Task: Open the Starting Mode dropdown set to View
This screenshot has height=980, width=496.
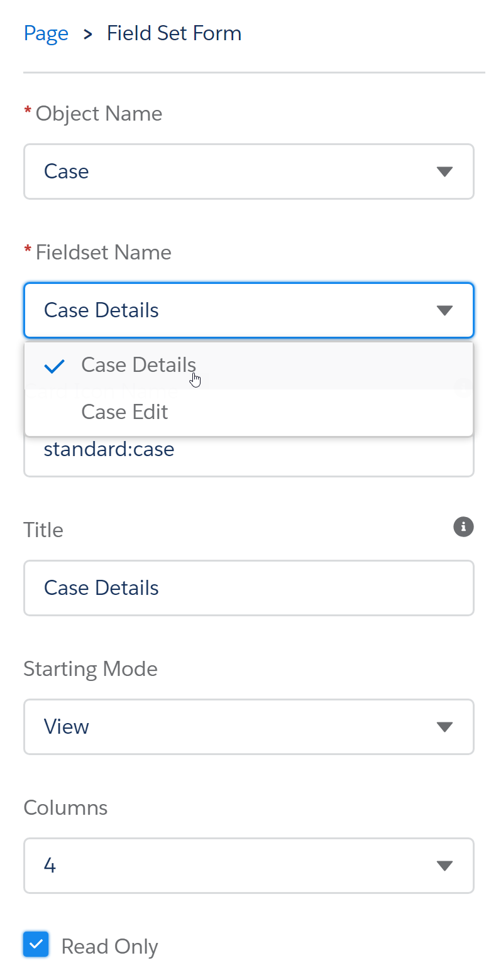Action: 239,727
